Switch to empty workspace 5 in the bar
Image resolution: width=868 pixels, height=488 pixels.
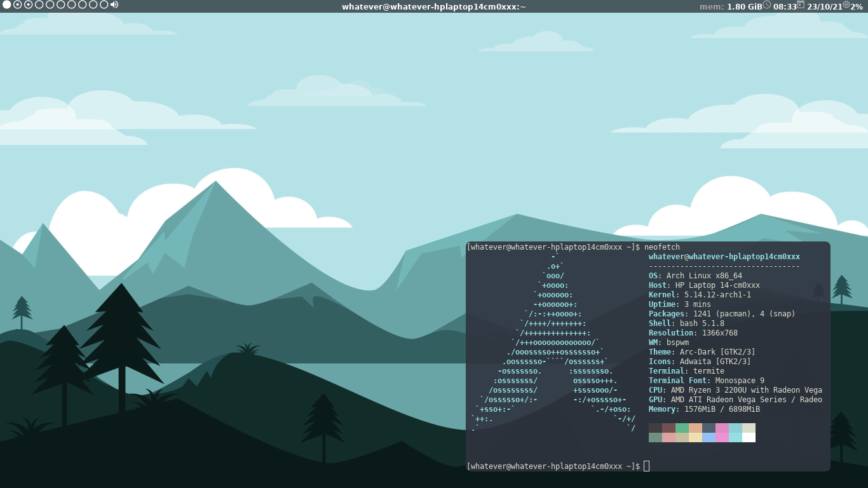(x=50, y=4)
